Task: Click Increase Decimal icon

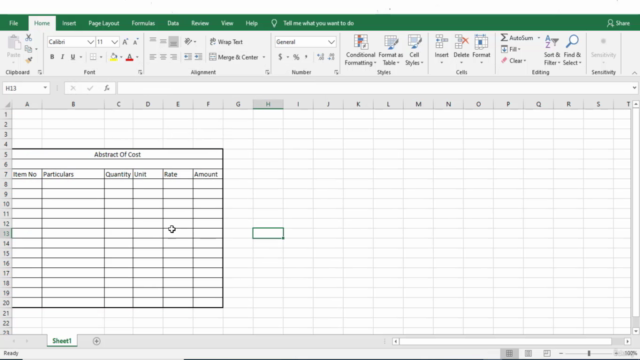Action: (320, 57)
